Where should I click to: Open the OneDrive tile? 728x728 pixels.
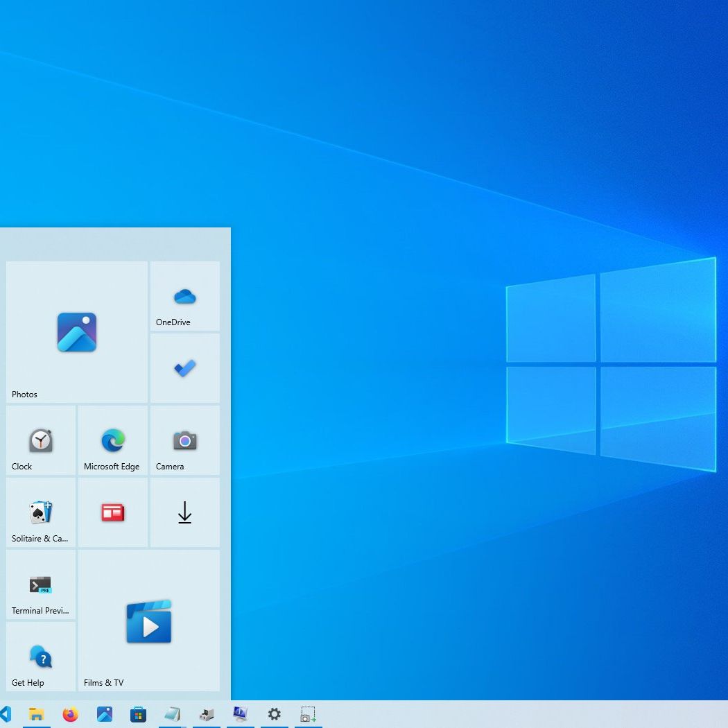coord(185,296)
